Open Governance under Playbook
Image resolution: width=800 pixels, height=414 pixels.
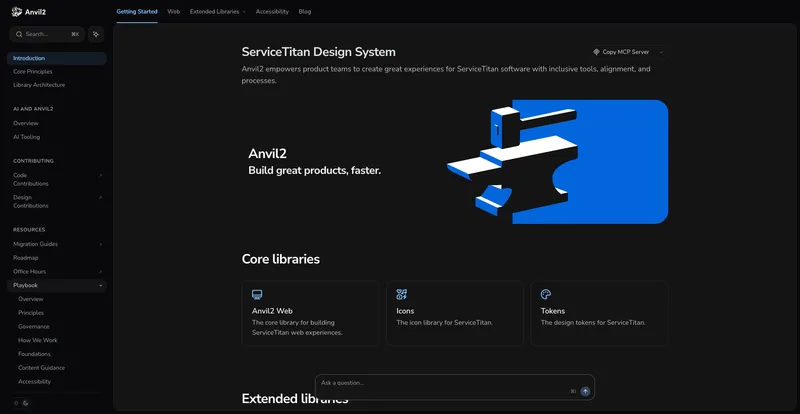(34, 327)
